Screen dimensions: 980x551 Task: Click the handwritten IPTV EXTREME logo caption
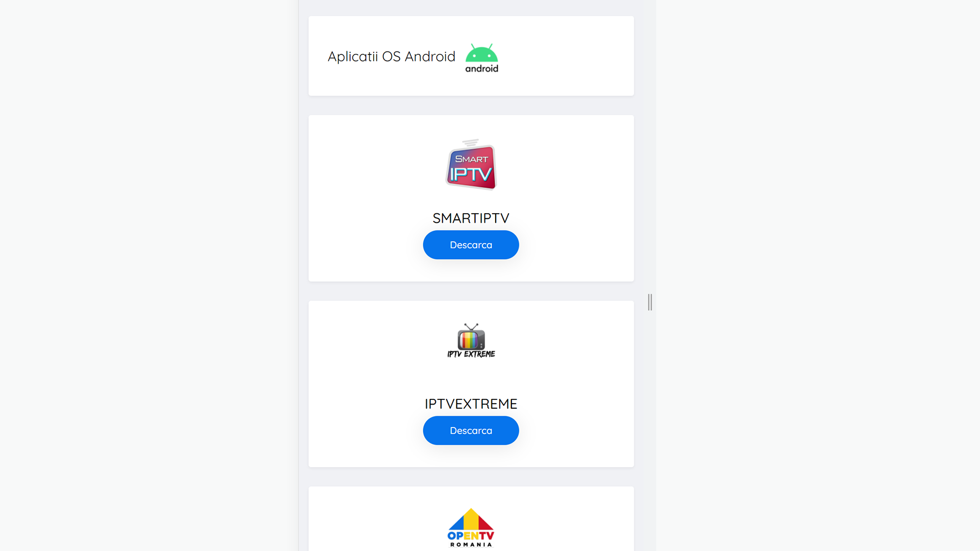471,354
